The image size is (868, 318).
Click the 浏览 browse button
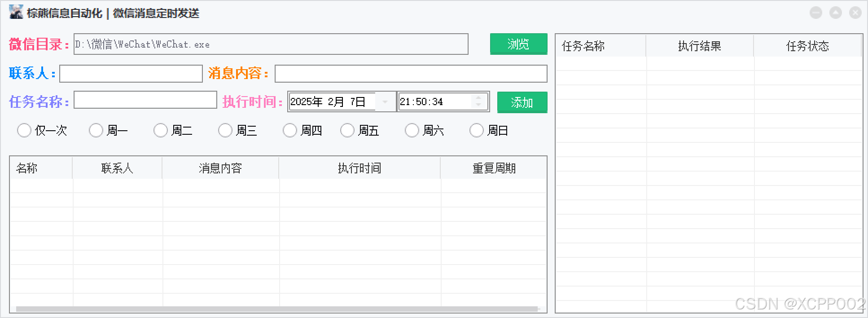(x=518, y=44)
